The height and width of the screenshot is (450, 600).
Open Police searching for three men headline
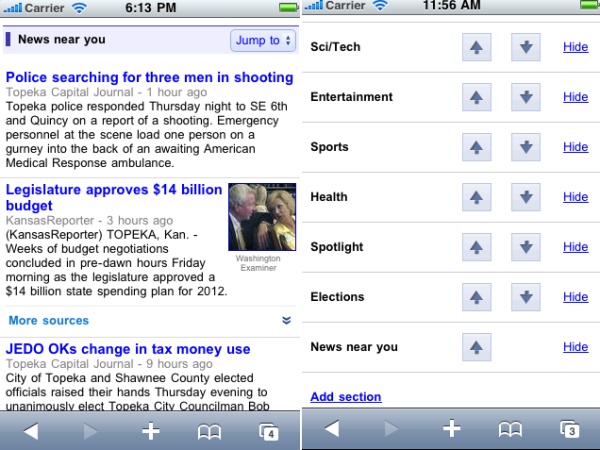tap(150, 77)
